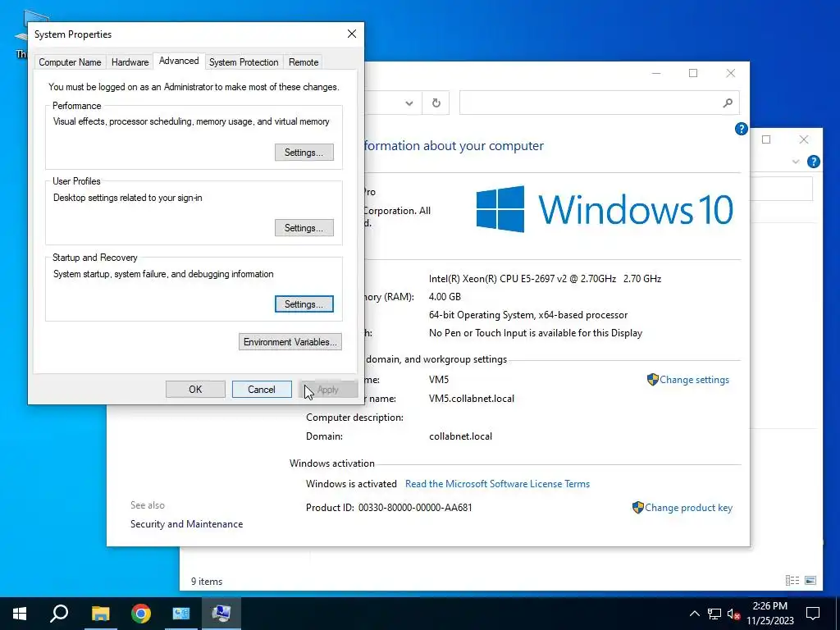Expand ribbon chevron in rear Explorer window
This screenshot has width=840, height=630.
coord(796,162)
